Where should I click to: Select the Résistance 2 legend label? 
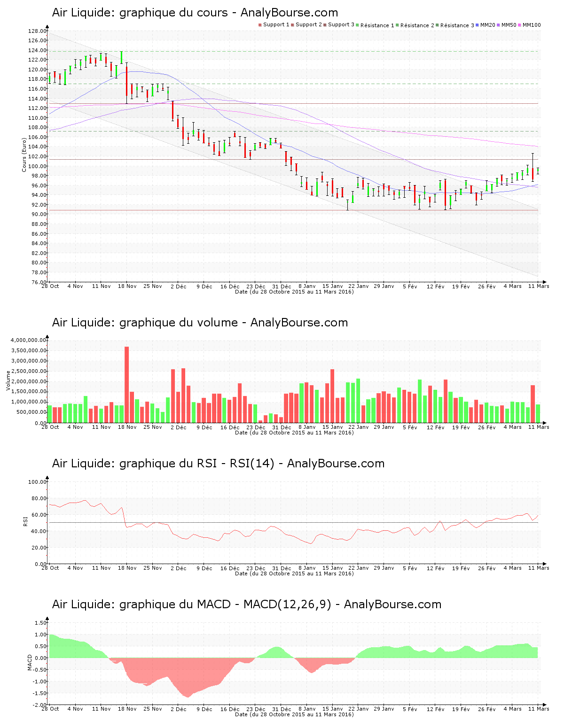coord(417,25)
